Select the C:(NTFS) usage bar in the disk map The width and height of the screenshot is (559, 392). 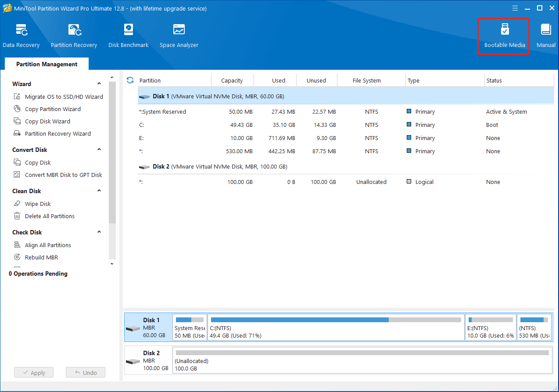[x=336, y=320]
